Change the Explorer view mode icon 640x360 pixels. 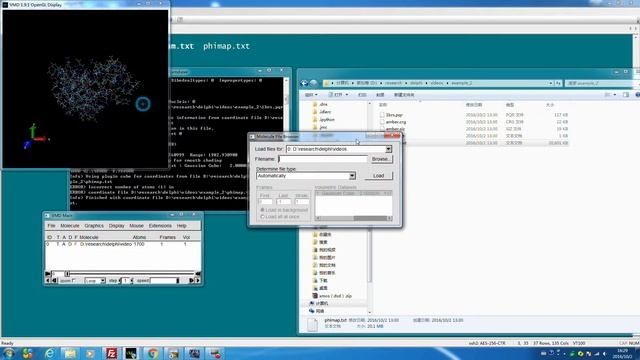(x=607, y=95)
